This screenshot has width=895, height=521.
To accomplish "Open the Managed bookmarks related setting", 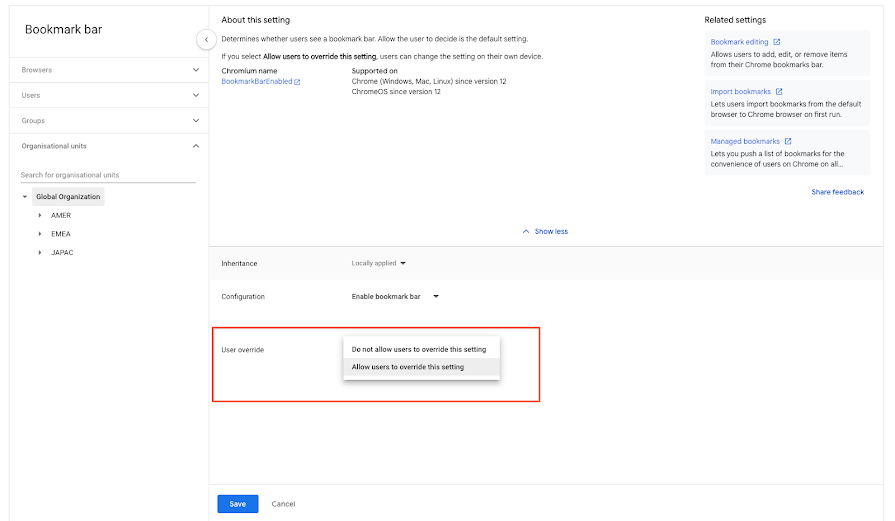I will [x=745, y=141].
